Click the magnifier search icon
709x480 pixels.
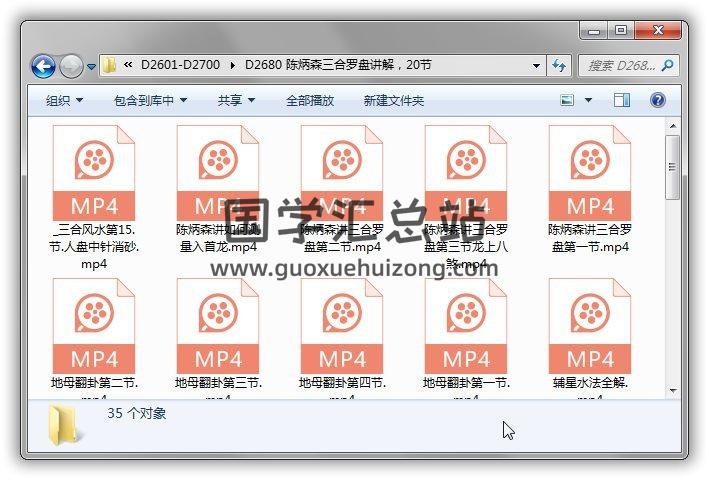tap(667, 66)
